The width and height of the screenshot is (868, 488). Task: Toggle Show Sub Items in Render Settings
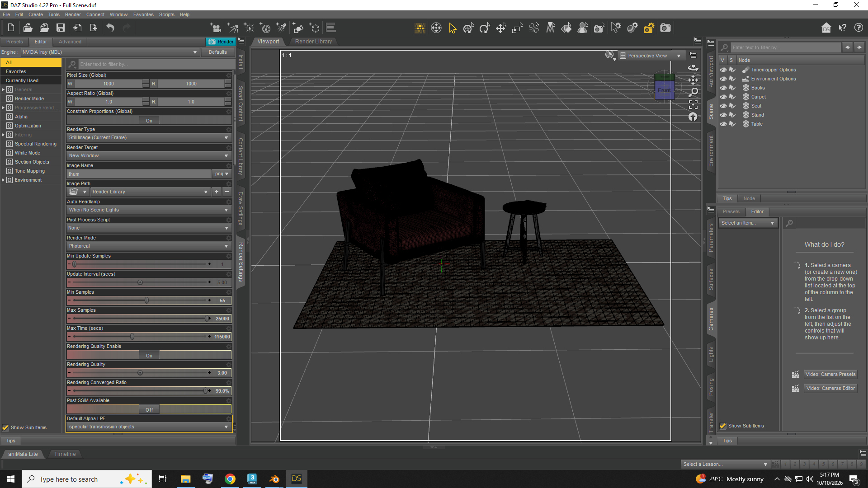pyautogui.click(x=5, y=427)
